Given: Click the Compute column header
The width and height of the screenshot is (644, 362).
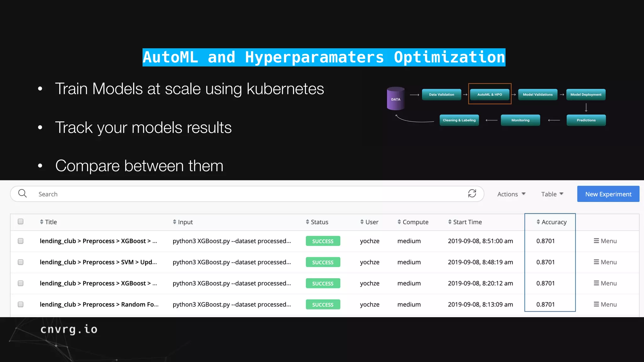Looking at the screenshot, I should [x=415, y=222].
